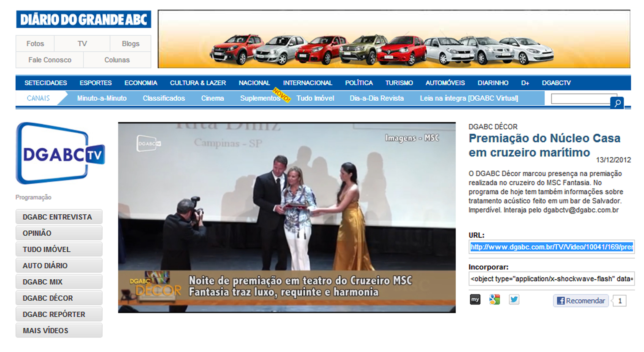The image size is (644, 352).
Task: Open Classificados channel
Action: [164, 98]
